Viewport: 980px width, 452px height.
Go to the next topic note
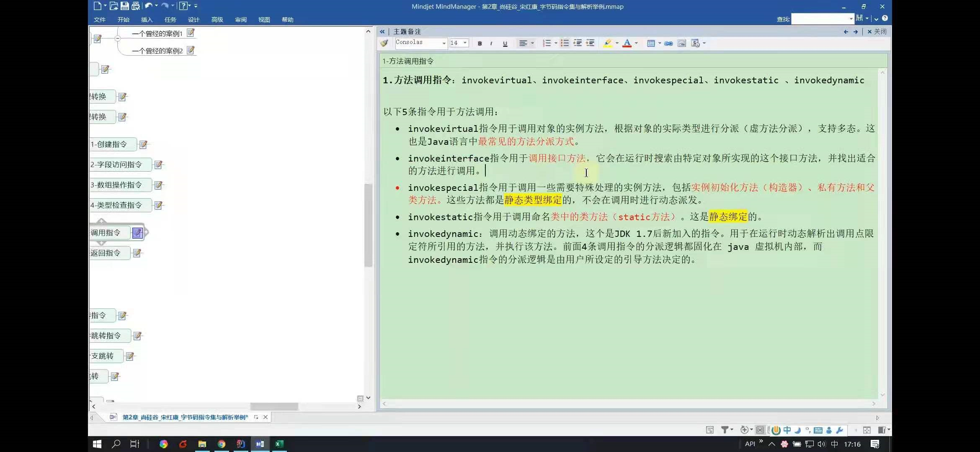856,32
